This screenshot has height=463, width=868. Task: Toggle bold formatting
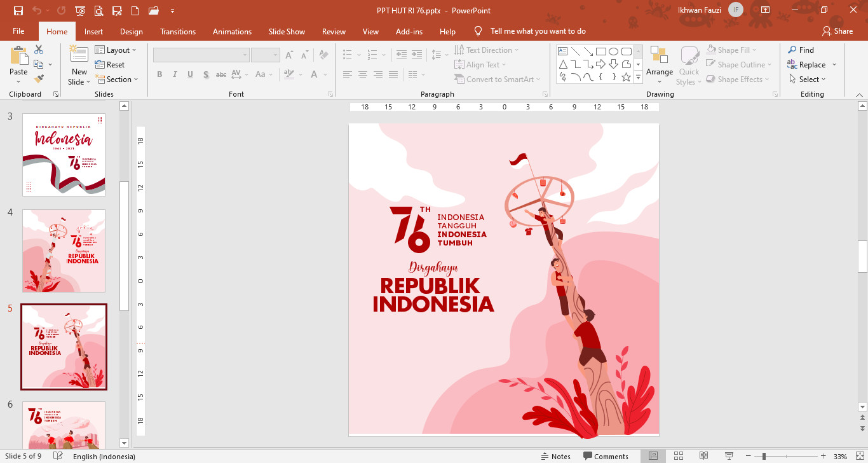(x=159, y=74)
